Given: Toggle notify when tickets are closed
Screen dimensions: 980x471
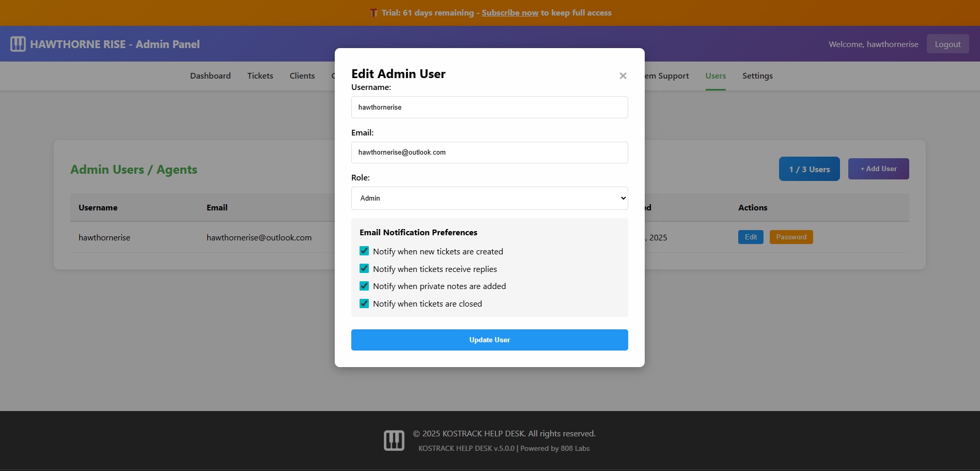Looking at the screenshot, I should point(364,303).
